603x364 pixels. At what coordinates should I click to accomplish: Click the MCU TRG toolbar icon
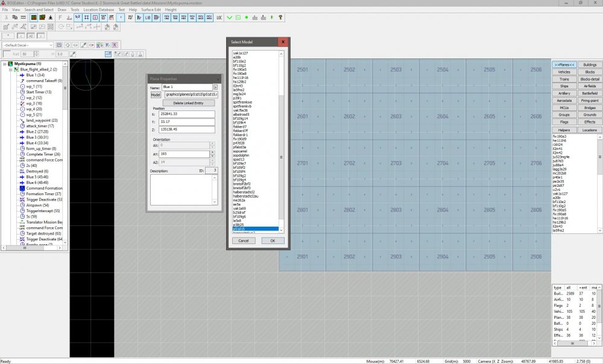click(x=174, y=17)
